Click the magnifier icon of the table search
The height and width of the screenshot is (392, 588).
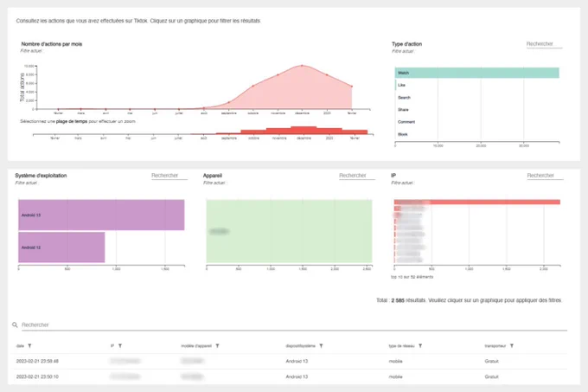coord(15,325)
